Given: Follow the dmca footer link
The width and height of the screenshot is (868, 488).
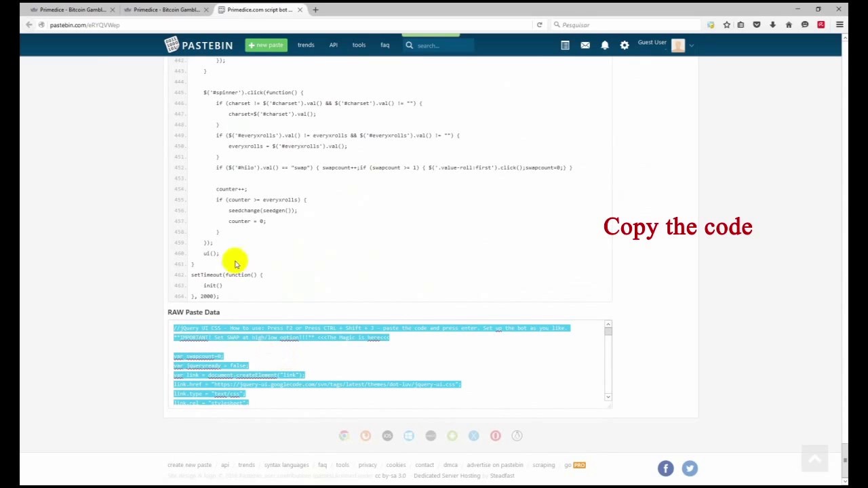Looking at the screenshot, I should [450, 465].
